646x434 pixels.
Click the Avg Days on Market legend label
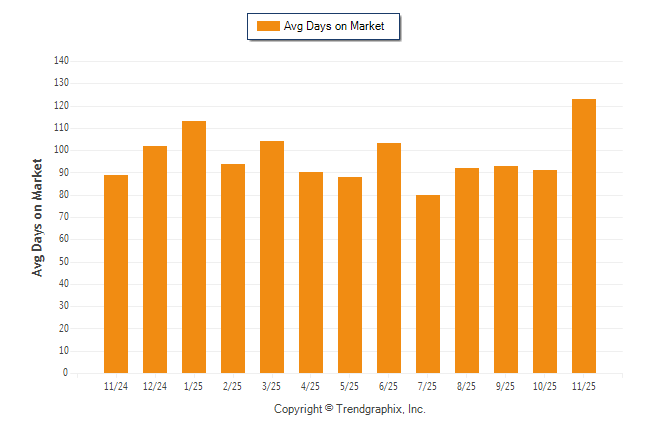[334, 26]
